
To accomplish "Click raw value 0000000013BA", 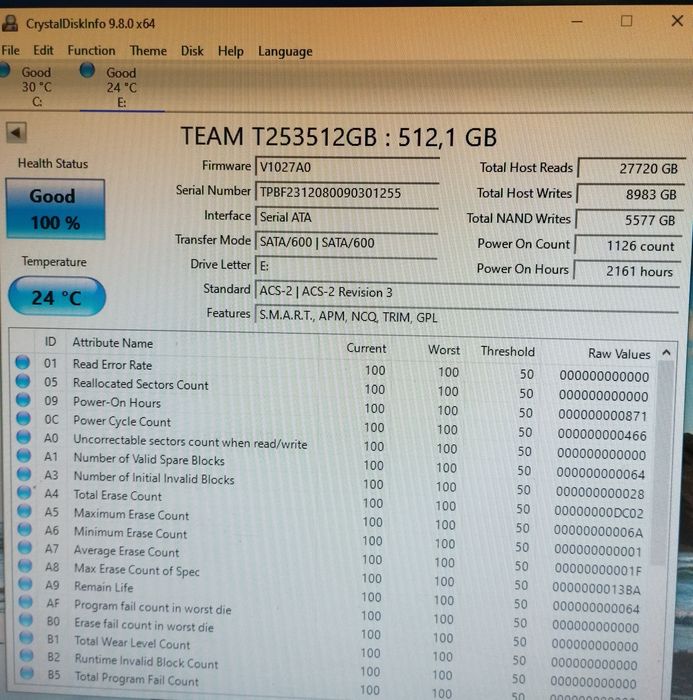I will pyautogui.click(x=597, y=589).
